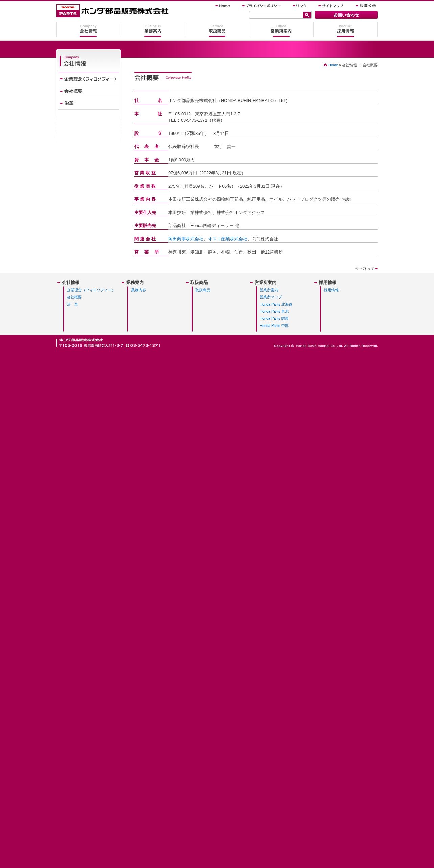Open the リンク page in header
This screenshot has height=868, width=434.
300,6
